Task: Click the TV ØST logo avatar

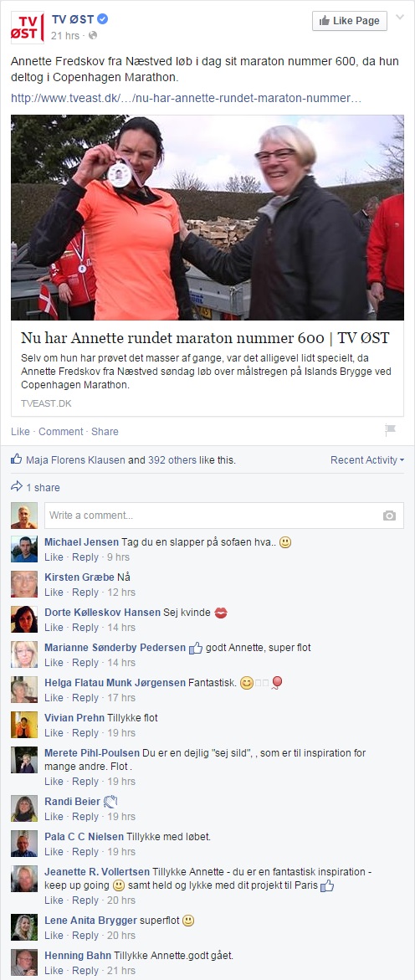Action: click(x=27, y=27)
